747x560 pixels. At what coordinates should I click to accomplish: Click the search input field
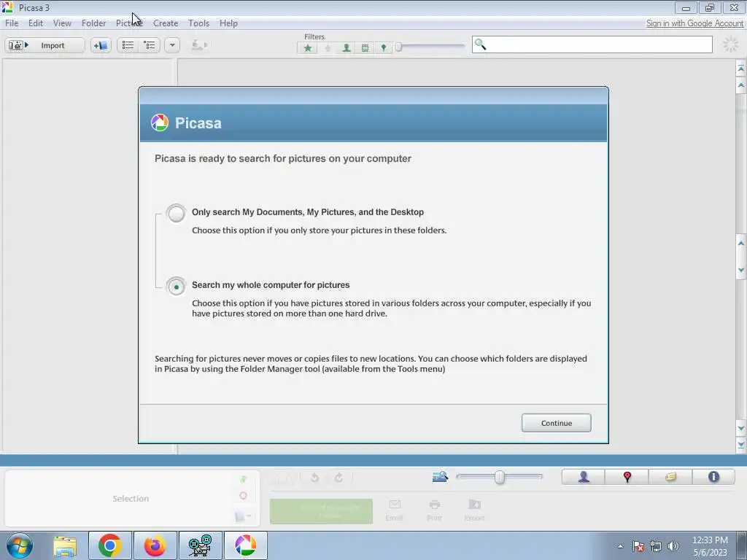coord(592,44)
